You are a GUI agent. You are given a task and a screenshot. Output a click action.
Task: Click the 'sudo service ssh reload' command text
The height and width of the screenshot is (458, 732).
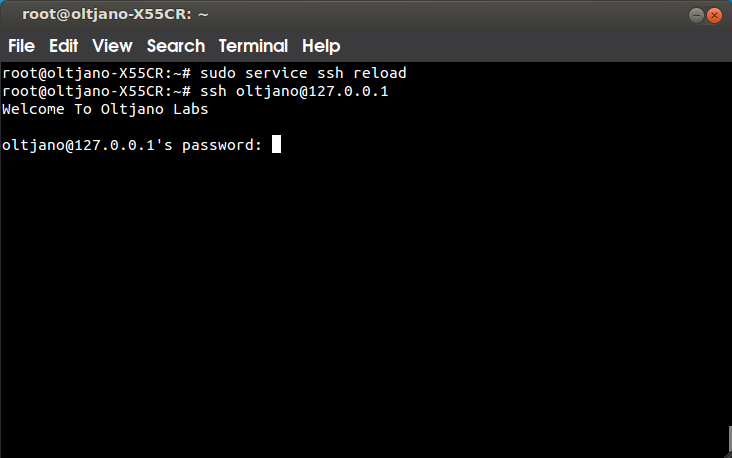pyautogui.click(x=303, y=73)
